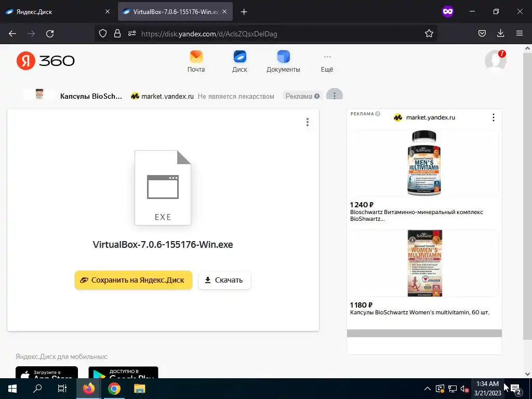
Task: Click the muted volume tray icon
Action: point(464,389)
